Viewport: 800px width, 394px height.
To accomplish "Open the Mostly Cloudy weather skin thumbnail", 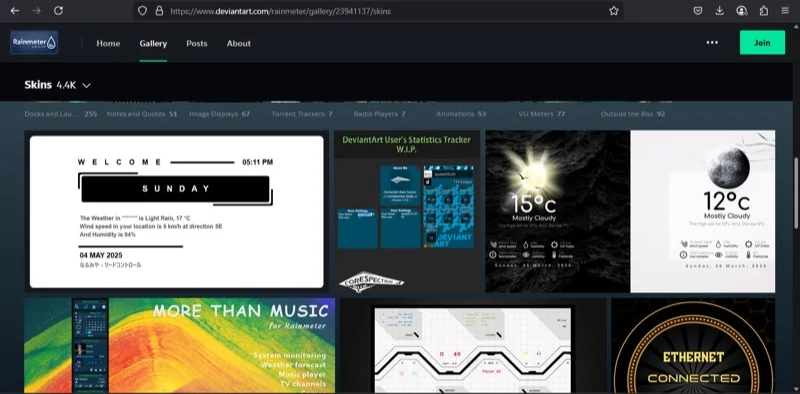I will 630,211.
